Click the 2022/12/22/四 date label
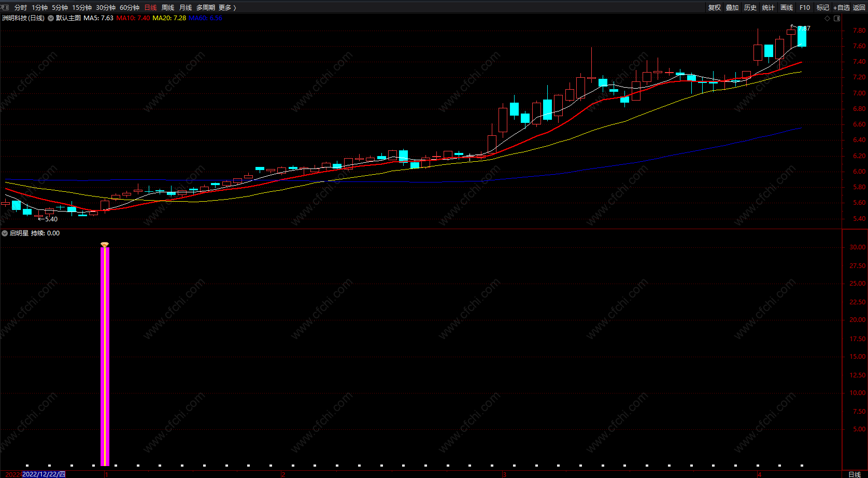 (x=44, y=474)
